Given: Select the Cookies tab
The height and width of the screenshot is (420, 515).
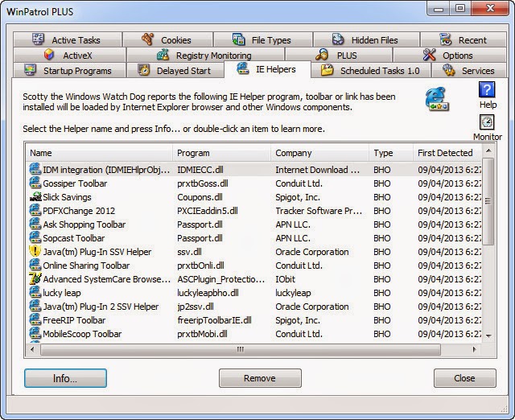Looking at the screenshot, I should tap(167, 39).
